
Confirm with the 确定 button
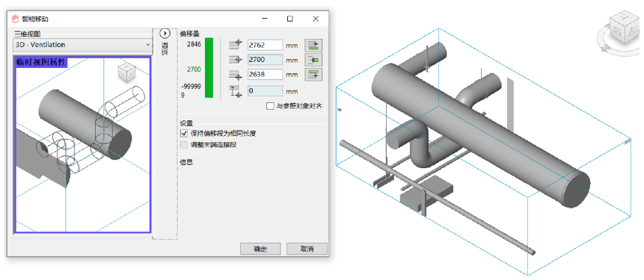260,249
